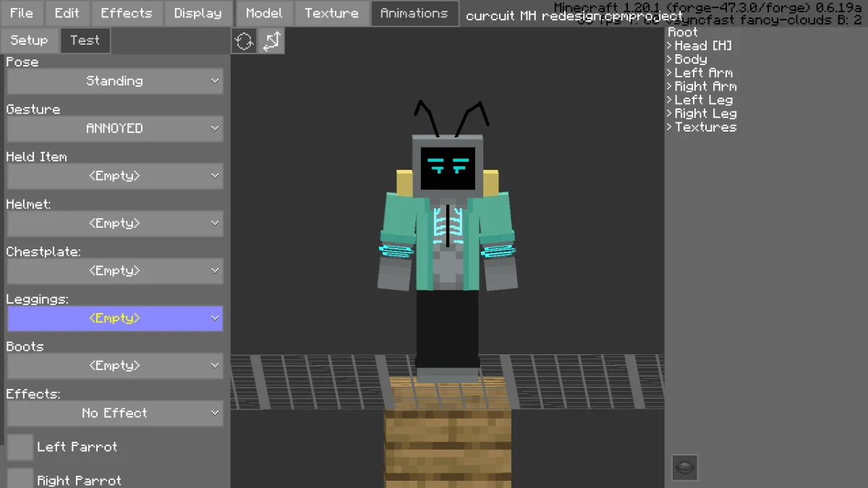Click the project title 'curcuit MH redesign.cpmproject'
Screen dimensions: 868x488
[x=574, y=16]
